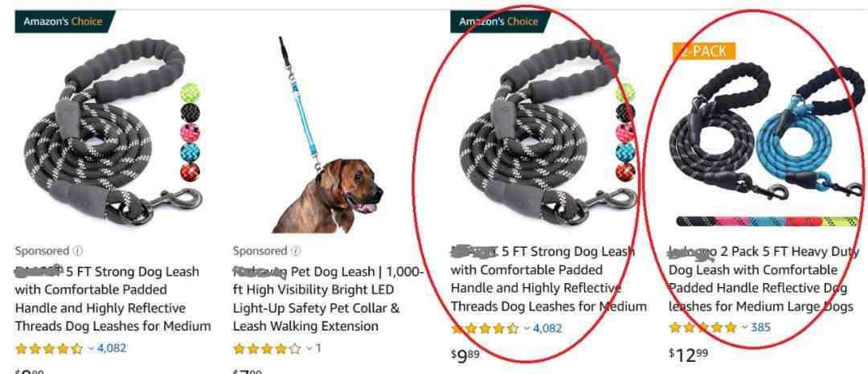Pick the blue swatch on first leash image

[190, 152]
